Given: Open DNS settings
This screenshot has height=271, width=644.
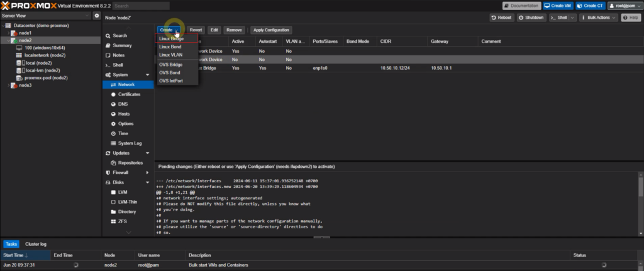Looking at the screenshot, I should (x=123, y=104).
